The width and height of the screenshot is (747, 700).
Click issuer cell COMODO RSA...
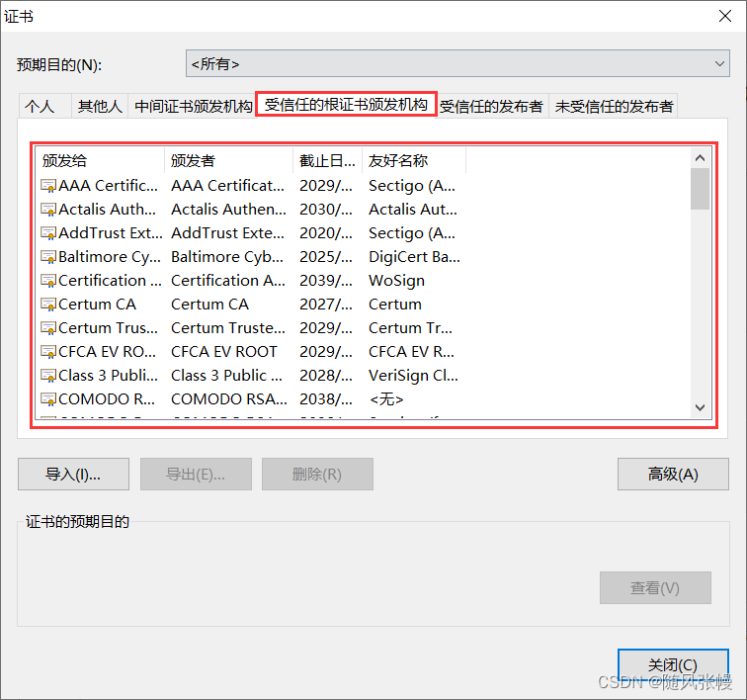pos(229,399)
